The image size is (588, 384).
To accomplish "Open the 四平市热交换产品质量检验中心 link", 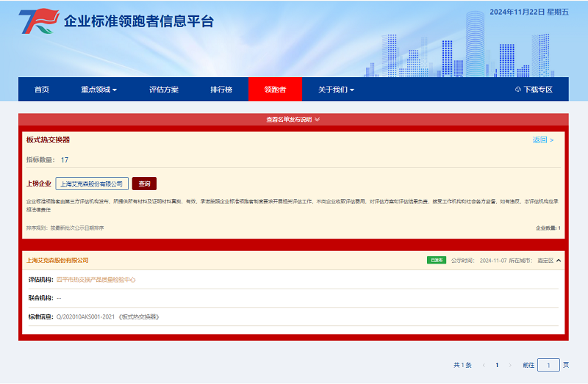I will [96, 280].
